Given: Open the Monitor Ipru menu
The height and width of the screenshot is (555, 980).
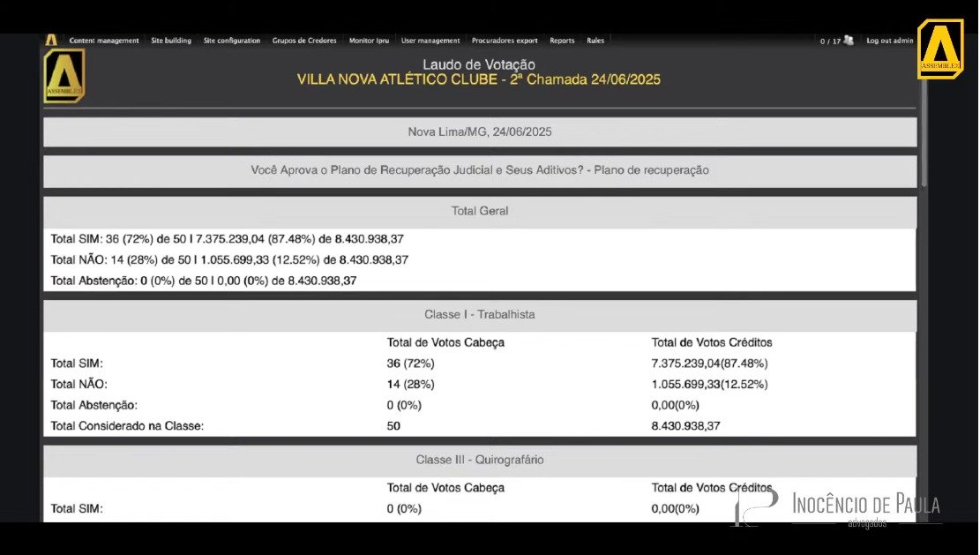Looking at the screenshot, I should (x=369, y=41).
